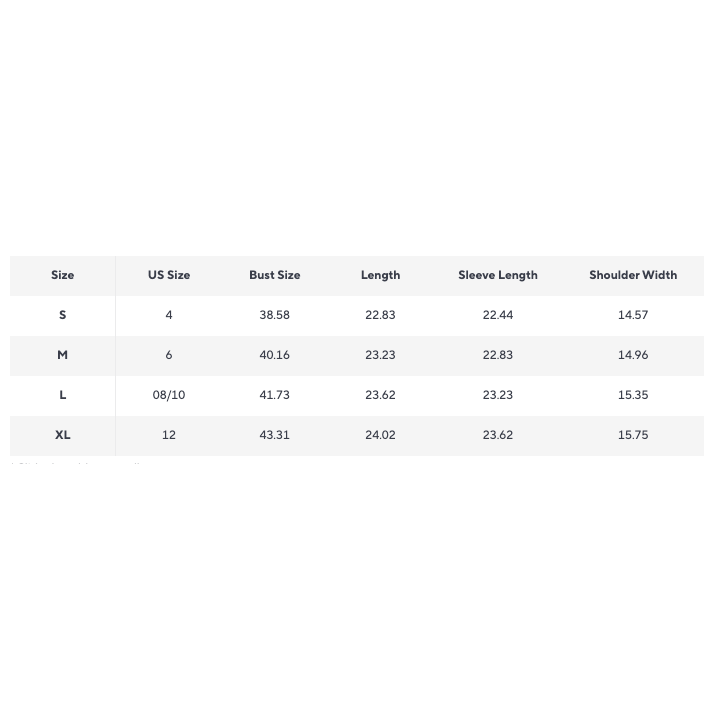Select the L size row label
This screenshot has width=713, height=713.
tap(62, 395)
